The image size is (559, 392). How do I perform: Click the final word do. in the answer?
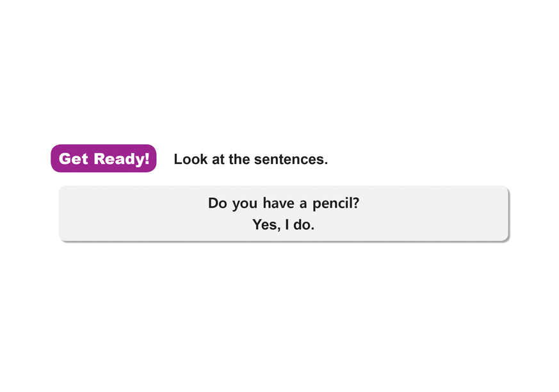click(x=304, y=225)
